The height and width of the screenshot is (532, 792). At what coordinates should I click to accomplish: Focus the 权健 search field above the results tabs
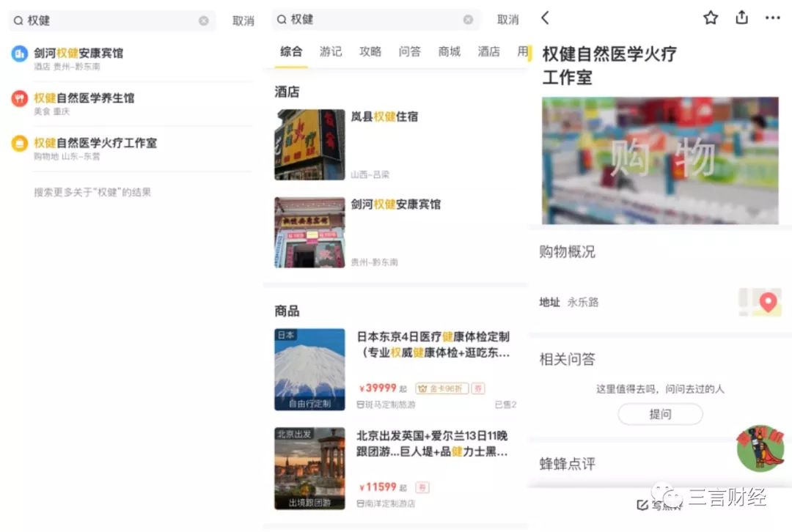375,20
